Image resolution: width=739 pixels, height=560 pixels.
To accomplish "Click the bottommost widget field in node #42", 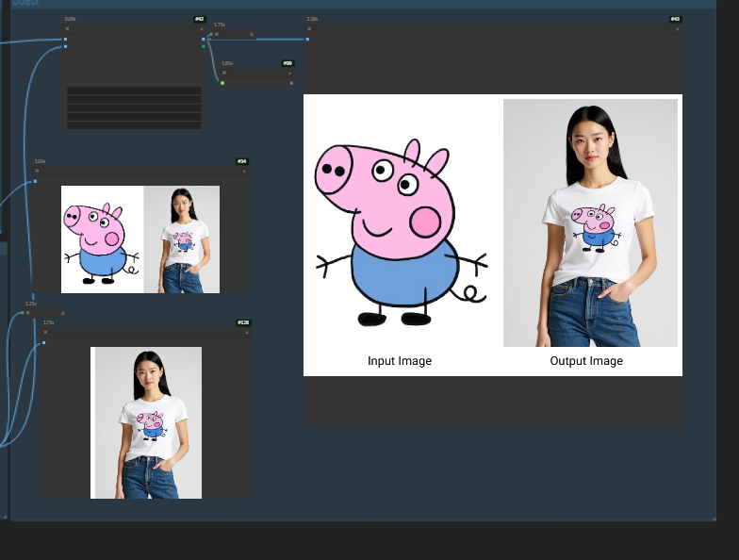I will [x=134, y=124].
